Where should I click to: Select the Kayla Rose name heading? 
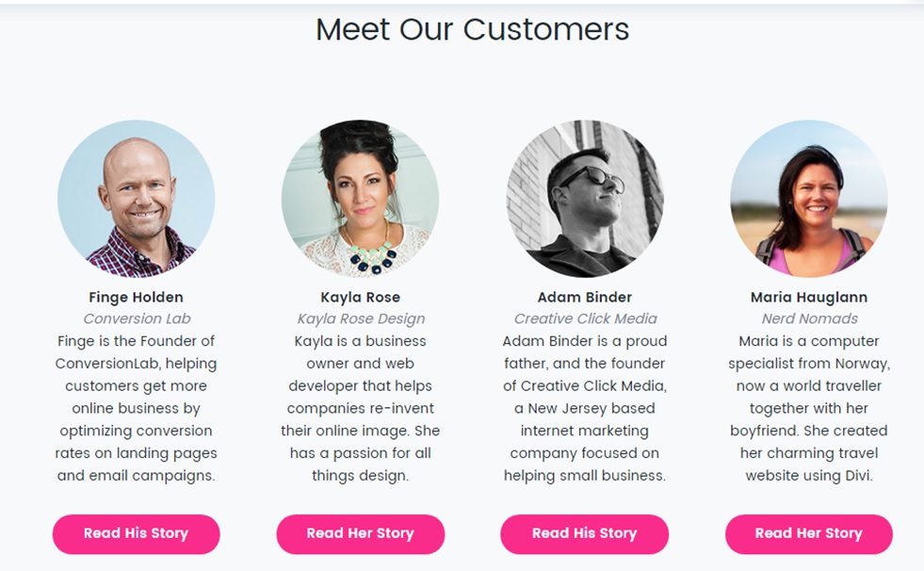[360, 298]
